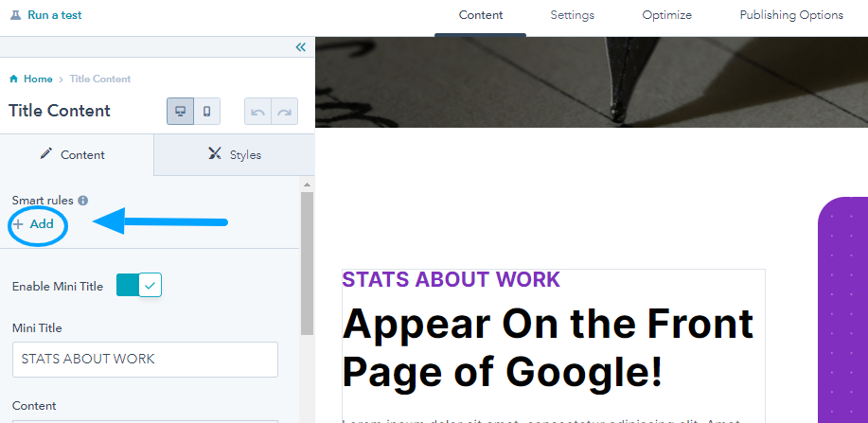Viewport: 868px width, 423px height.
Task: Click the Run a test link
Action: coord(54,15)
